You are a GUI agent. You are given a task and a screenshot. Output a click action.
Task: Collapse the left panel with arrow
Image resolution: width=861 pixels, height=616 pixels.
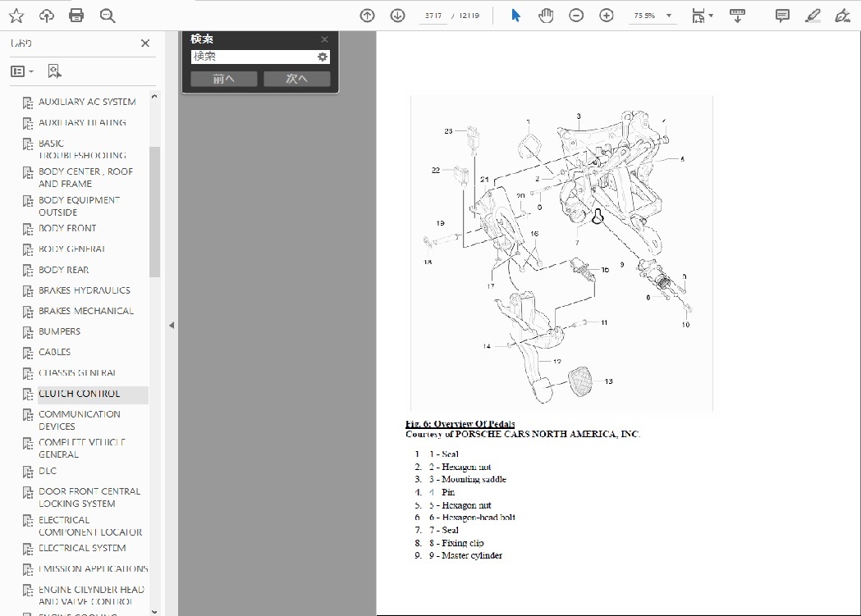point(172,326)
